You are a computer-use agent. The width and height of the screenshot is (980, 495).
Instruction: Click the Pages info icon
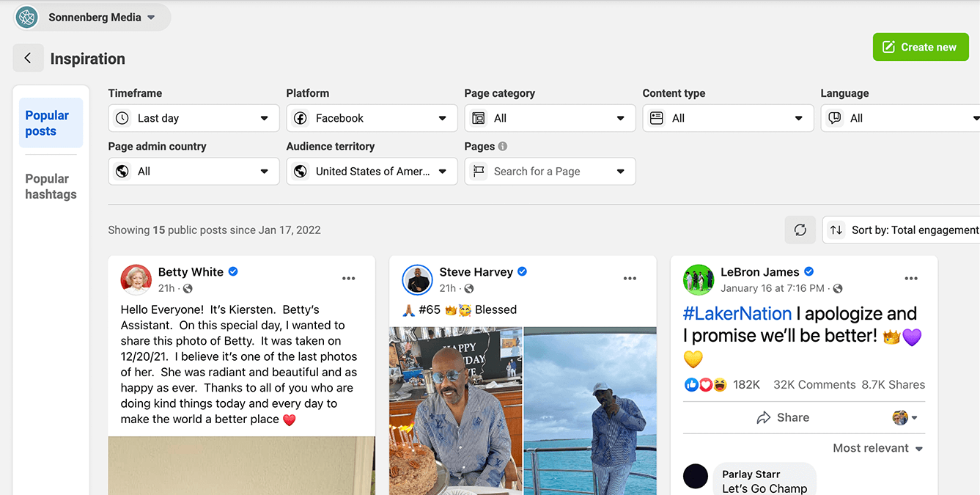click(x=502, y=146)
